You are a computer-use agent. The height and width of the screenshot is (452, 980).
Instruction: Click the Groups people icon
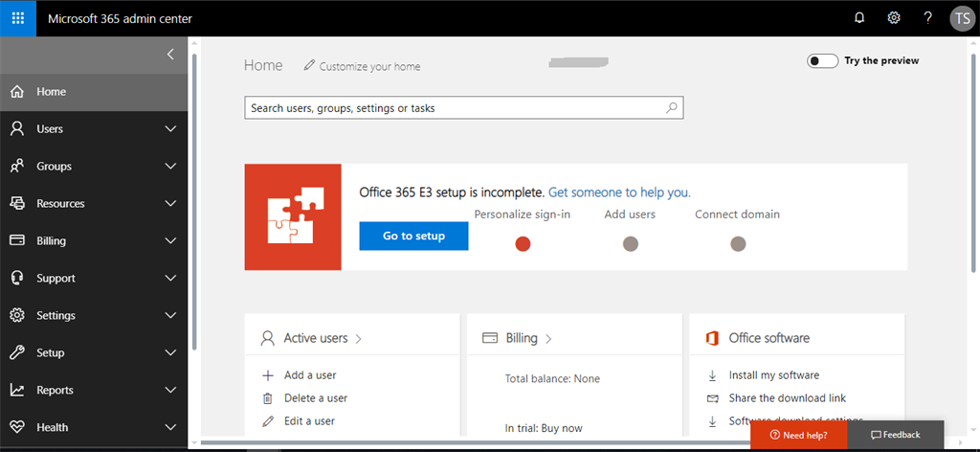click(x=17, y=167)
